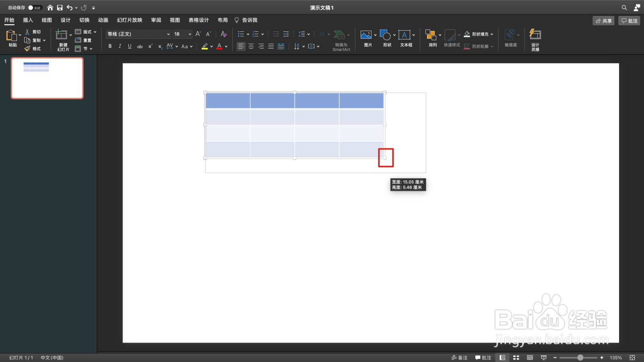
Task: Increase font size with the larger A
Action: coord(198,34)
